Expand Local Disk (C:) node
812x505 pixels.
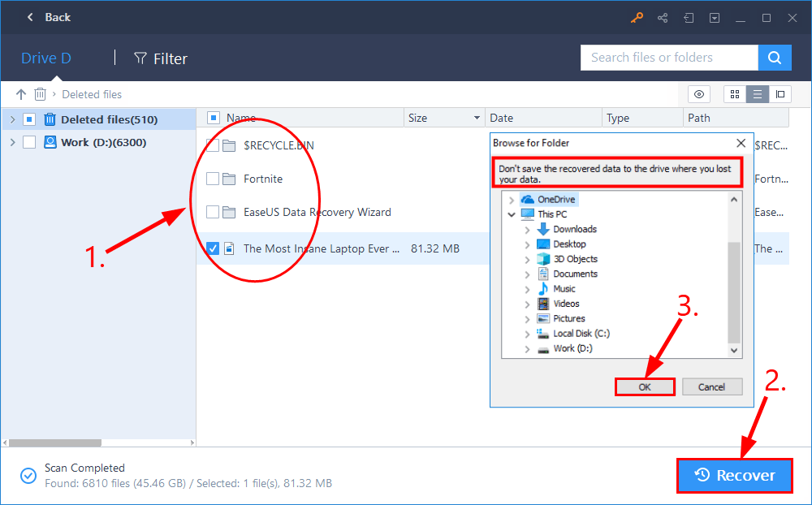click(527, 334)
